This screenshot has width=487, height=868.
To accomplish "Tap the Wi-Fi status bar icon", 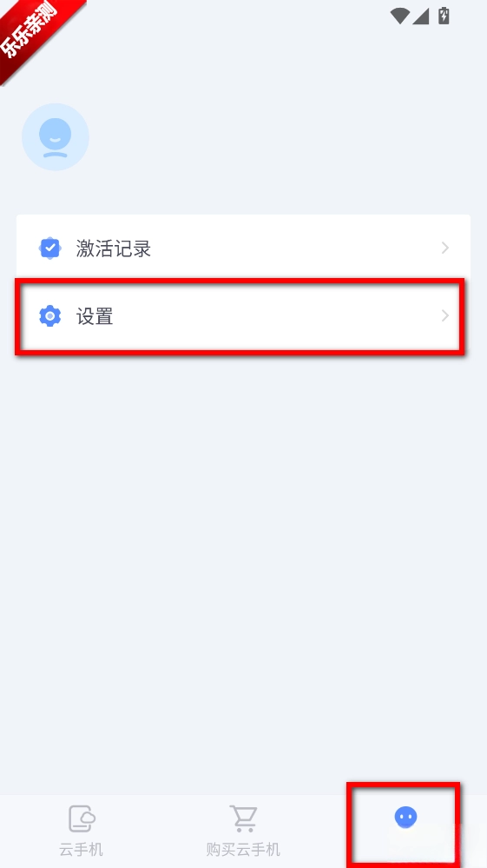I will coord(399,16).
